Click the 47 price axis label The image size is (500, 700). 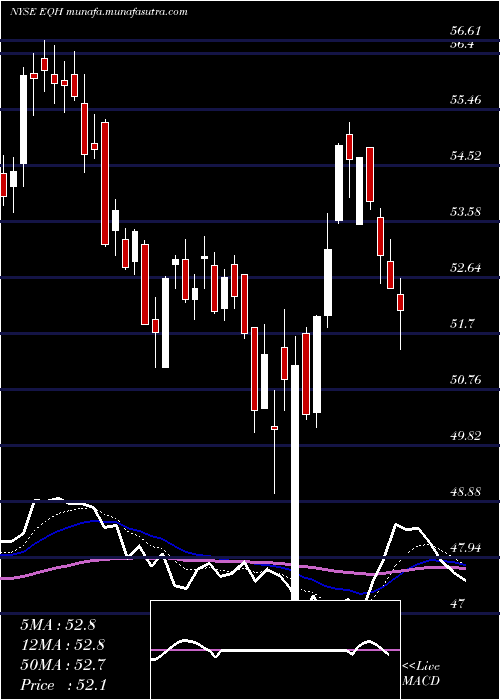pos(458,604)
